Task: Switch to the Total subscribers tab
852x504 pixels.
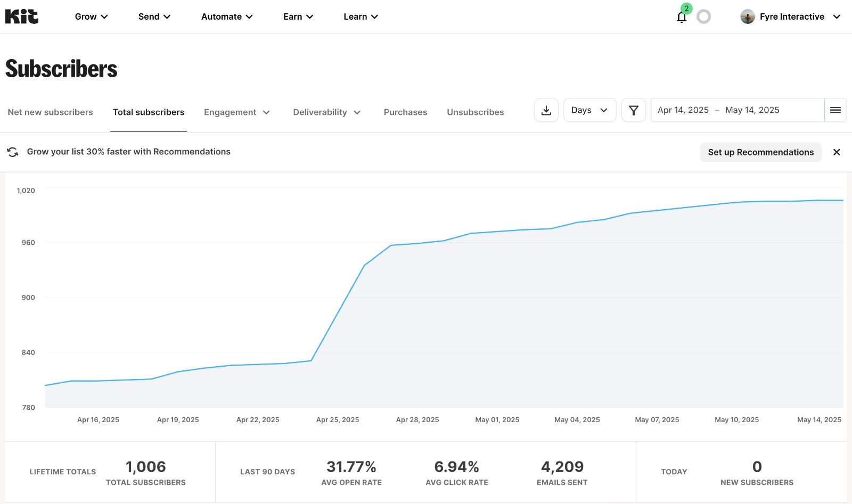Action: pos(149,112)
